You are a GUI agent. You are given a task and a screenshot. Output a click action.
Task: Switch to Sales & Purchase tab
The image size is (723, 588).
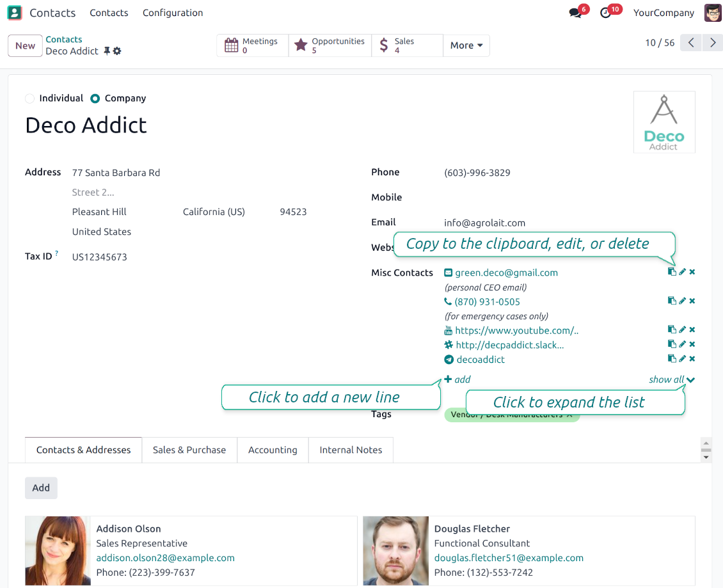click(x=189, y=450)
